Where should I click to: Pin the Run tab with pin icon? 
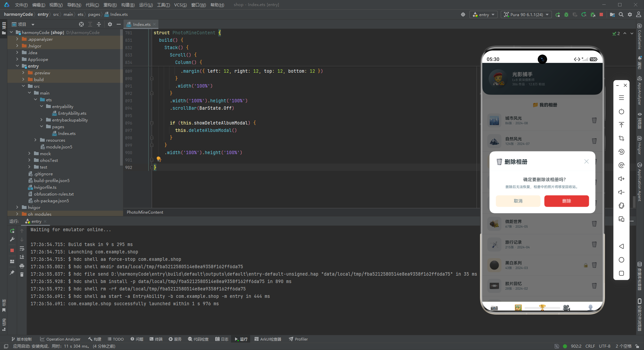(12, 273)
